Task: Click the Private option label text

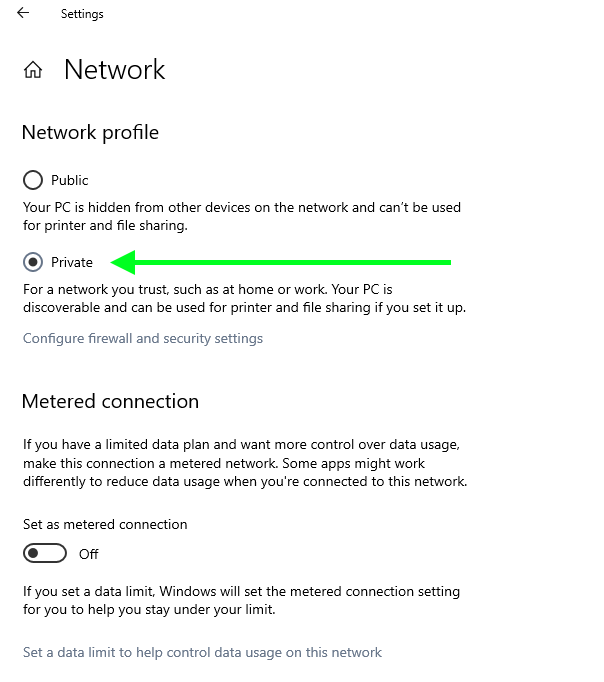Action: (x=72, y=262)
